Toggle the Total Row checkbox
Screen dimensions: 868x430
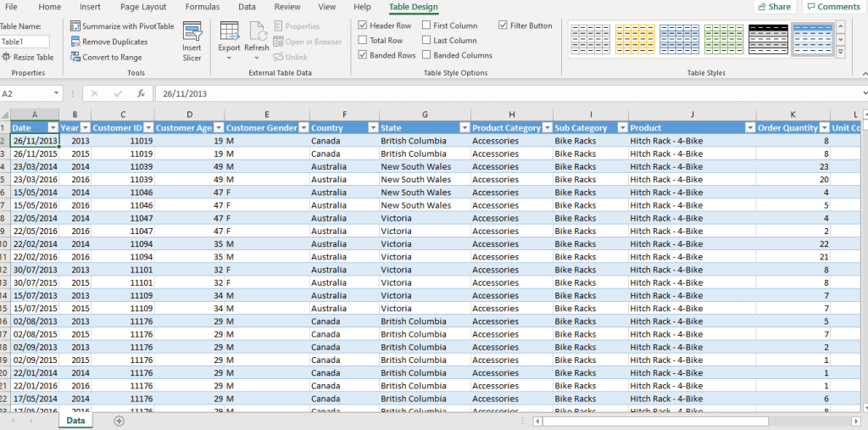click(364, 41)
